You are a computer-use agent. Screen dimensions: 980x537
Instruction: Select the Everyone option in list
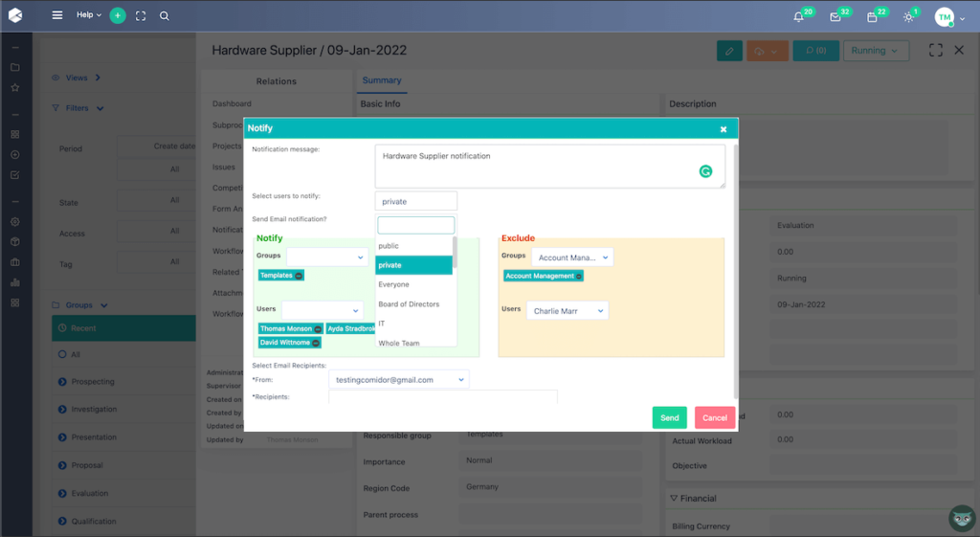413,284
